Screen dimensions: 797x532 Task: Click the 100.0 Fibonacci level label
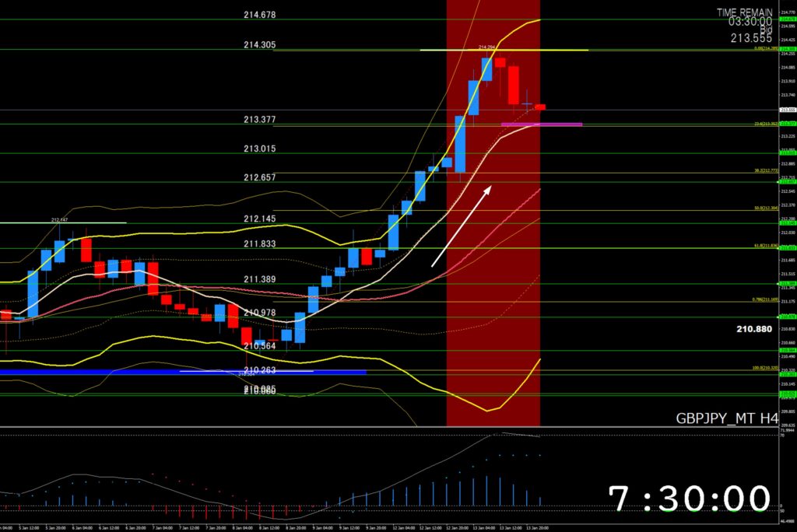pos(765,369)
